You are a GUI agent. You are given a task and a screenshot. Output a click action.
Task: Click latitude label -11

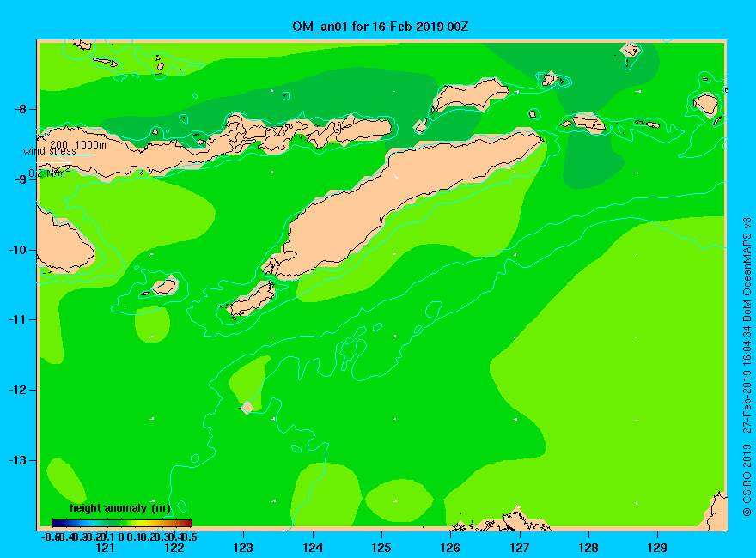pos(17,320)
